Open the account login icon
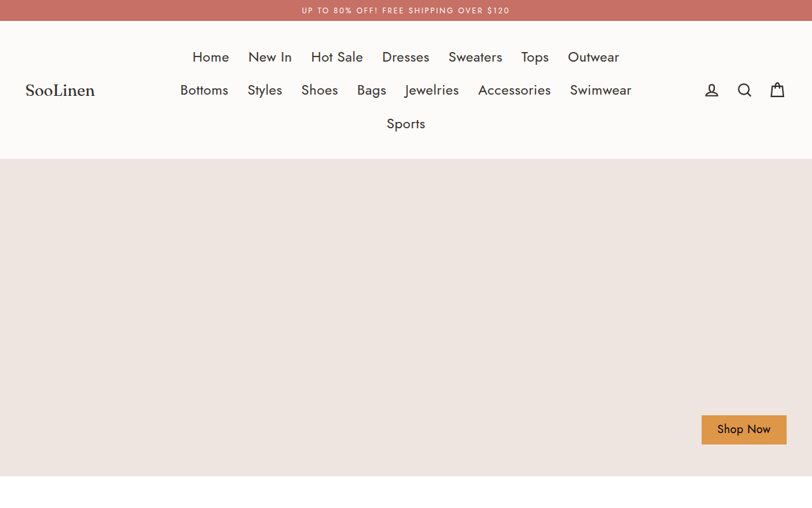The height and width of the screenshot is (508, 812). coord(712,90)
